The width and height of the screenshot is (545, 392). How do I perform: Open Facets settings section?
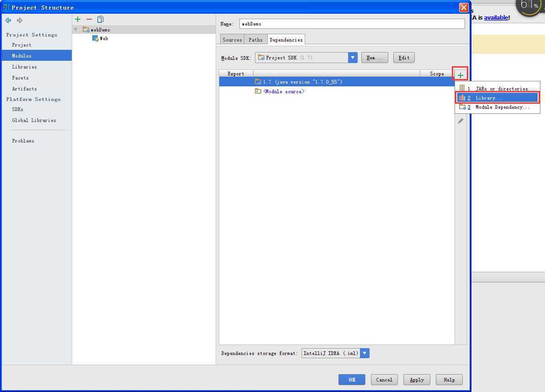coord(20,78)
